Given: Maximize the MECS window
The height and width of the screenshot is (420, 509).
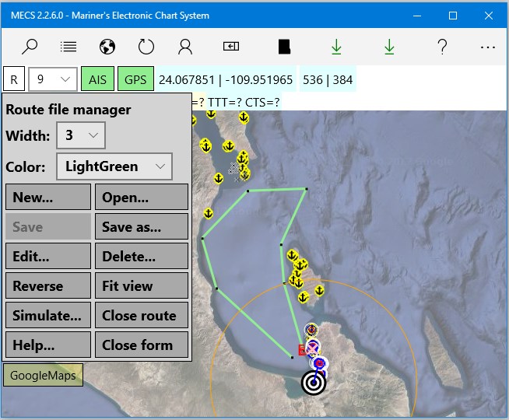Looking at the screenshot, I should pyautogui.click(x=453, y=16).
